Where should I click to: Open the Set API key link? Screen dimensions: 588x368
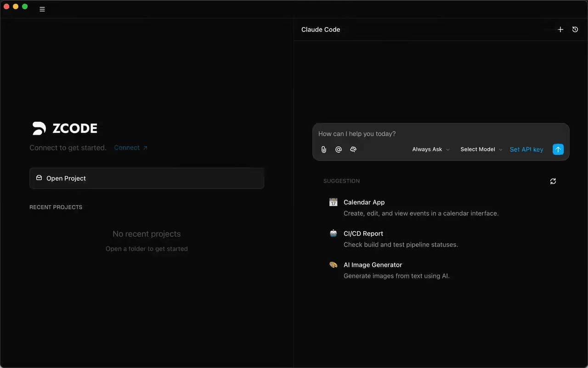tap(526, 149)
